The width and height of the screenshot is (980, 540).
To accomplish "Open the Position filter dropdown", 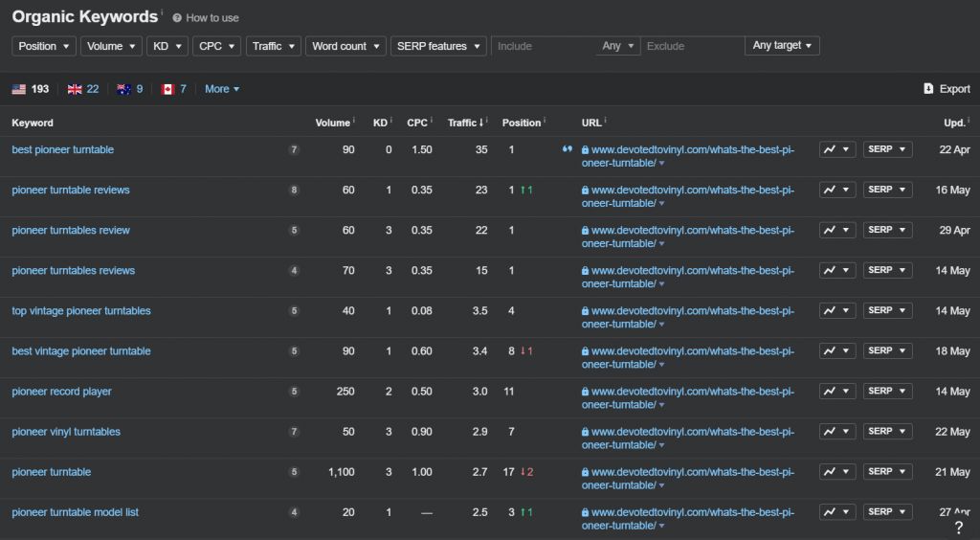I will (x=44, y=46).
